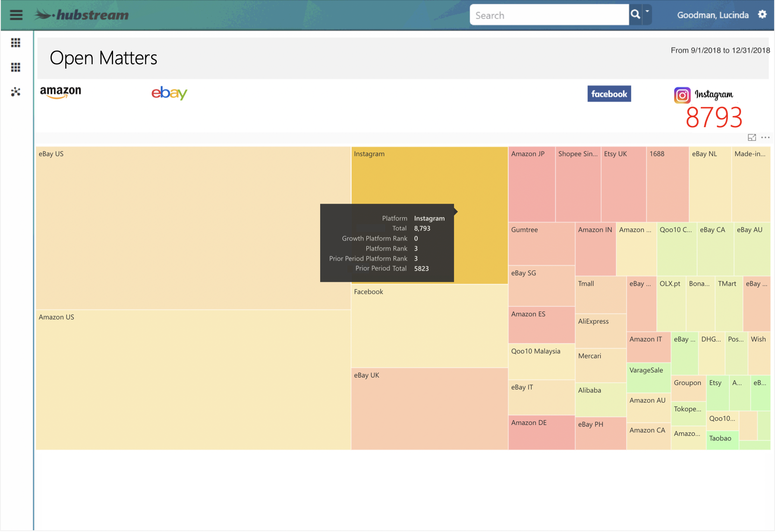Viewport: 775px width, 532px height.
Task: Select the Qoo10 Malaysia tile
Action: [x=542, y=362]
